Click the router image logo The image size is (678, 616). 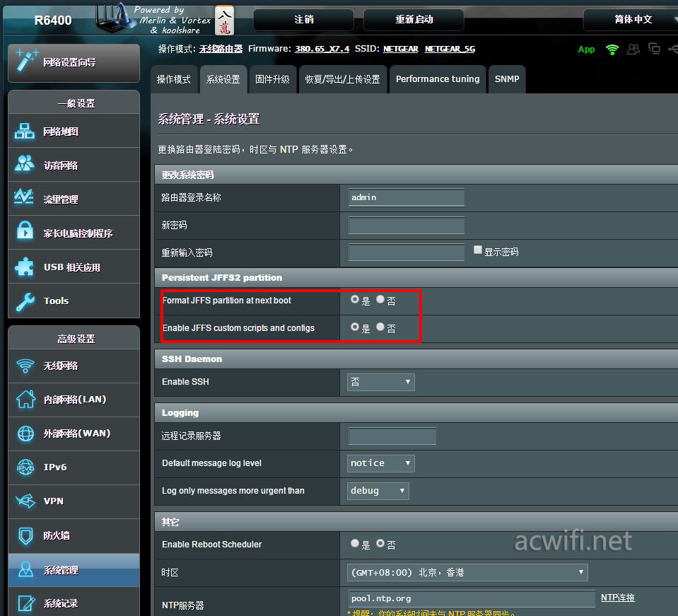pyautogui.click(x=114, y=17)
